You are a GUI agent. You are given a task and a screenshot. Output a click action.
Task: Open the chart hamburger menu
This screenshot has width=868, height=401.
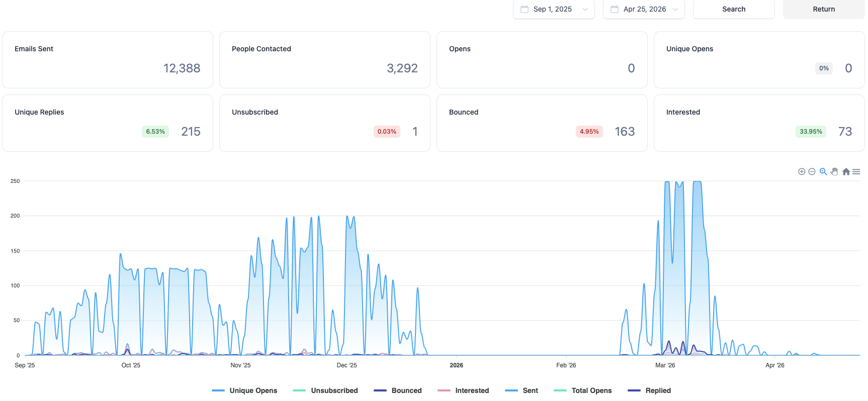pos(856,172)
